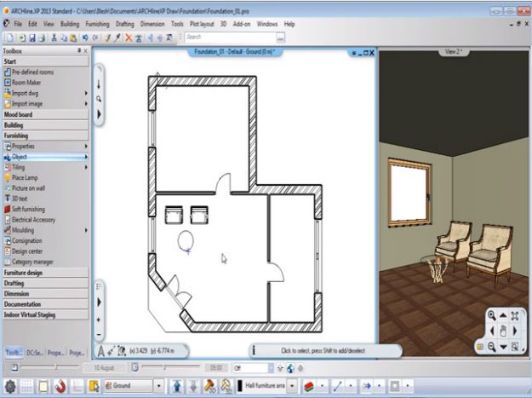Image resolution: width=532 pixels, height=398 pixels.
Task: Expand the Import dwg submenu arrow
Action: click(x=86, y=93)
